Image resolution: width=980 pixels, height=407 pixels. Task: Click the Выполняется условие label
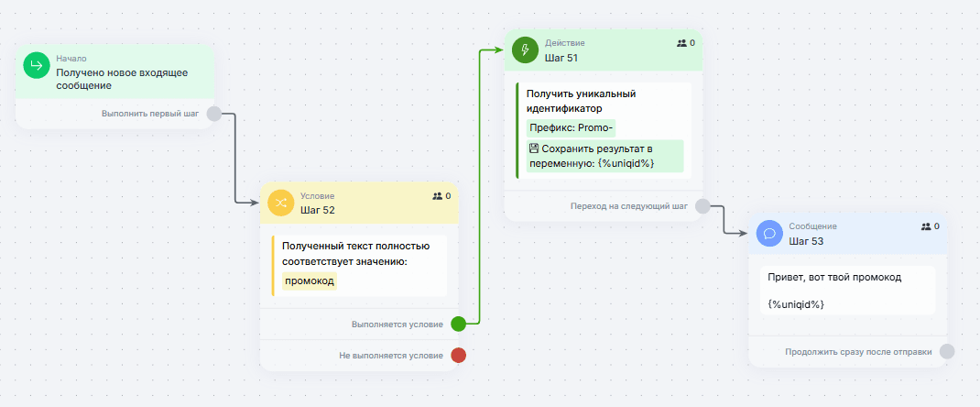click(397, 324)
